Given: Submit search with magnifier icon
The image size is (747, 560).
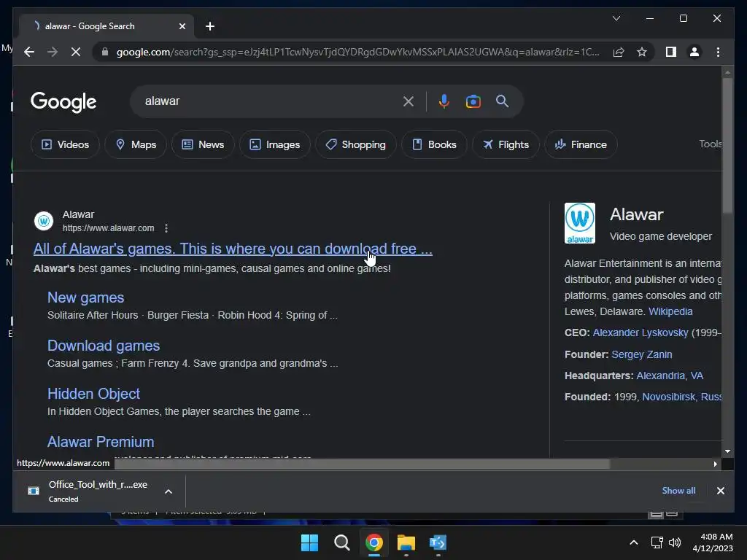Looking at the screenshot, I should click(x=502, y=101).
